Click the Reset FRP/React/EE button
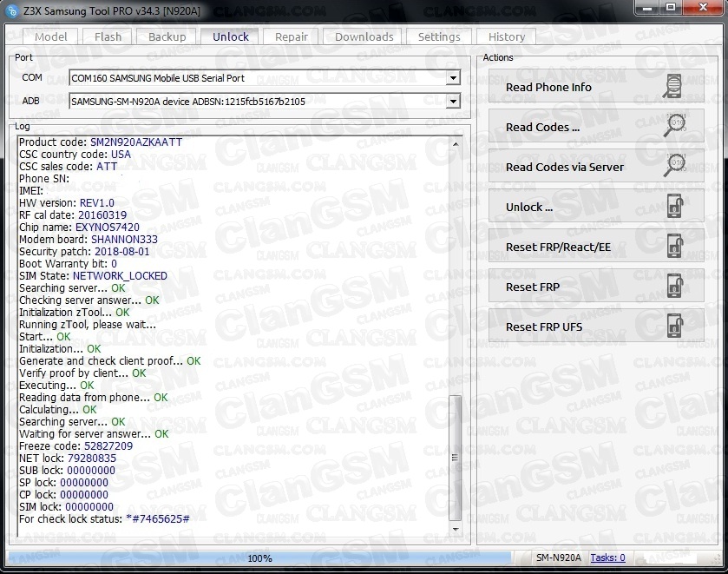 (x=596, y=247)
